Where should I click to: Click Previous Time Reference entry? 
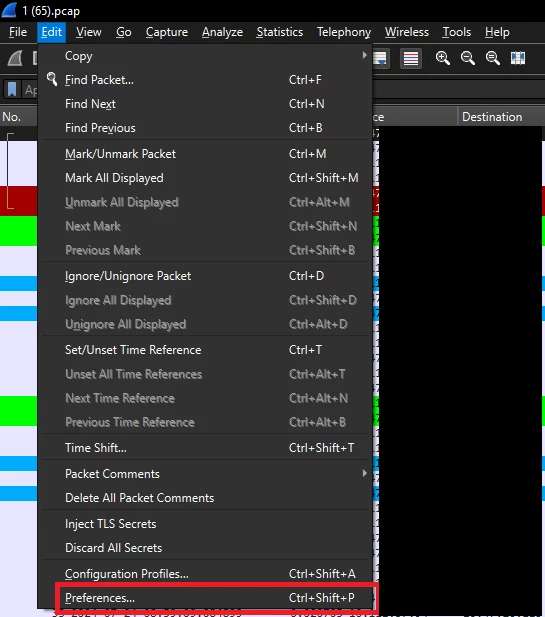[205, 422]
